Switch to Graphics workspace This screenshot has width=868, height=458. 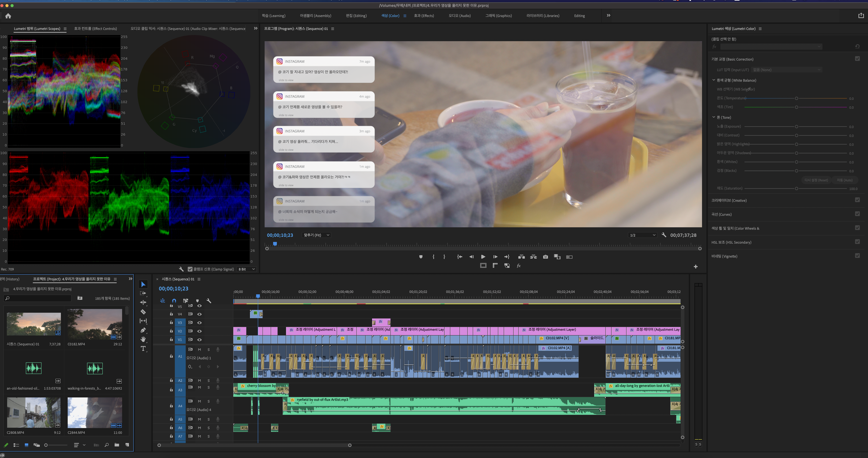tap(498, 15)
